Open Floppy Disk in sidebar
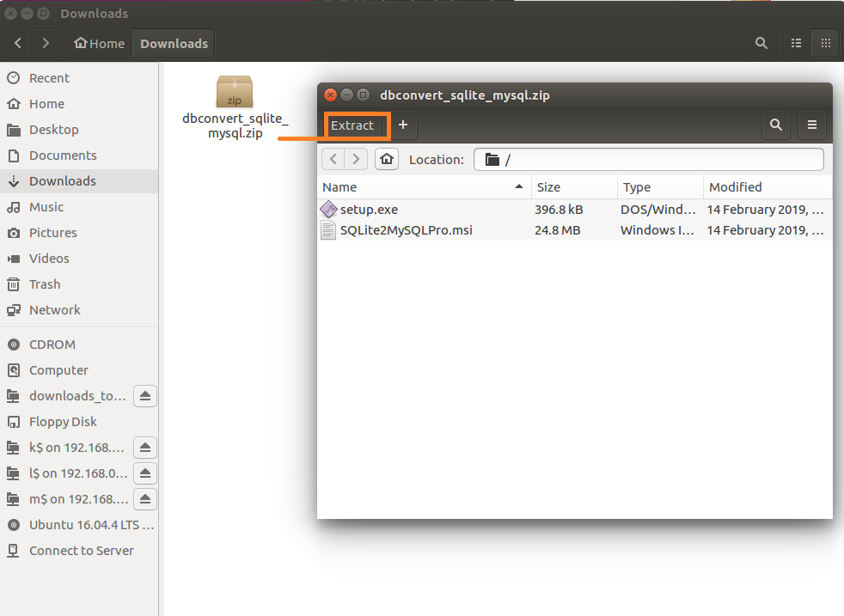The height and width of the screenshot is (616, 844). [79, 422]
